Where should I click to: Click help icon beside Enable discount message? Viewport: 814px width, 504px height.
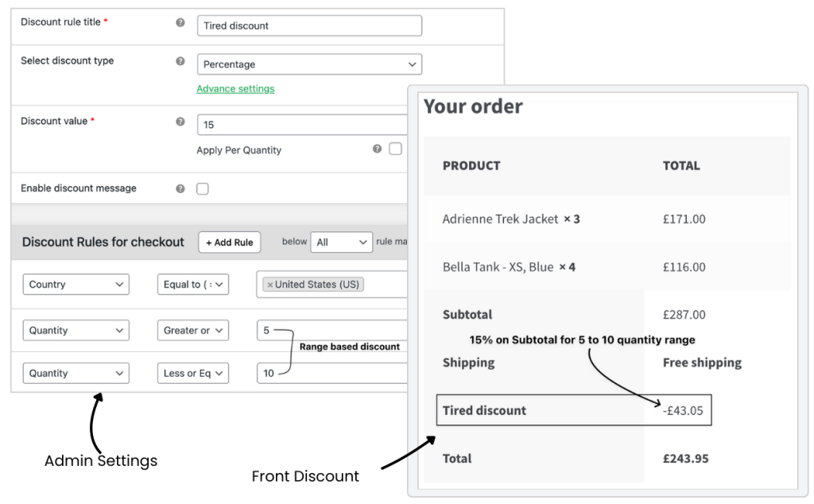tap(180, 189)
